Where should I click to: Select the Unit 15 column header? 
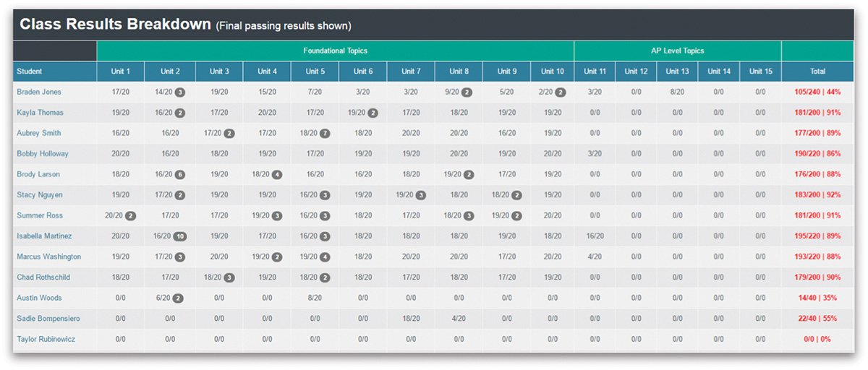tap(760, 72)
